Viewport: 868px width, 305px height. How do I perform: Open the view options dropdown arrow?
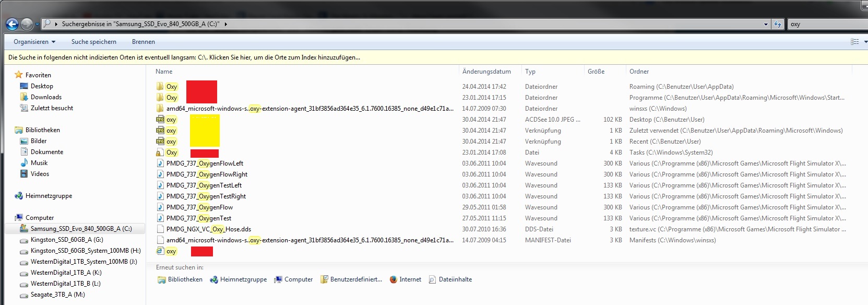[x=865, y=42]
